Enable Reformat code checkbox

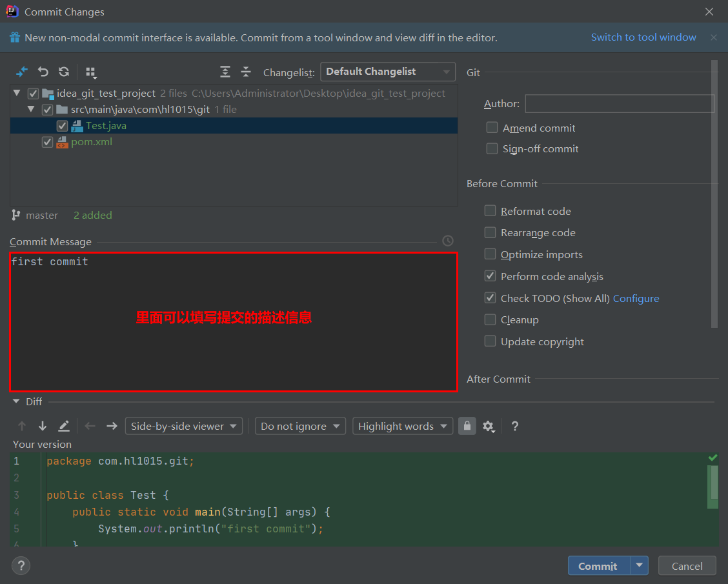(490, 211)
